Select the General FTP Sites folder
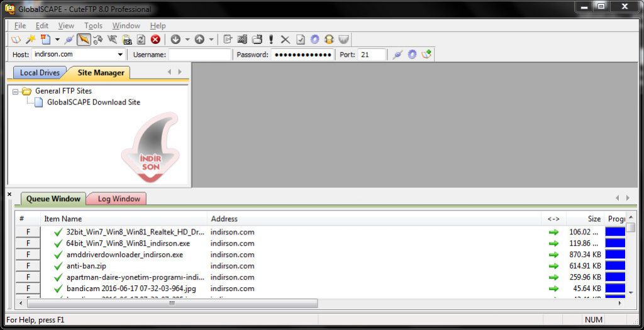The width and height of the screenshot is (644, 330). [64, 91]
